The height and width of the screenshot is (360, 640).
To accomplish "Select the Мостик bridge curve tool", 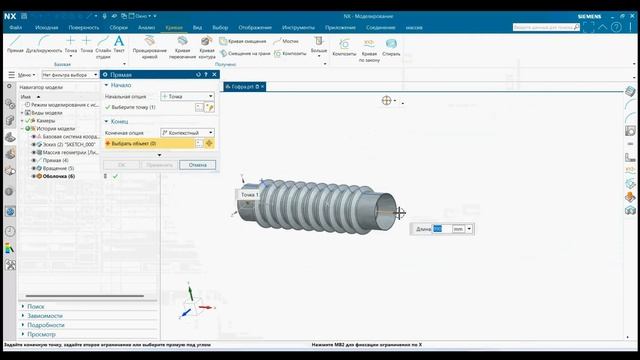I will click(286, 41).
